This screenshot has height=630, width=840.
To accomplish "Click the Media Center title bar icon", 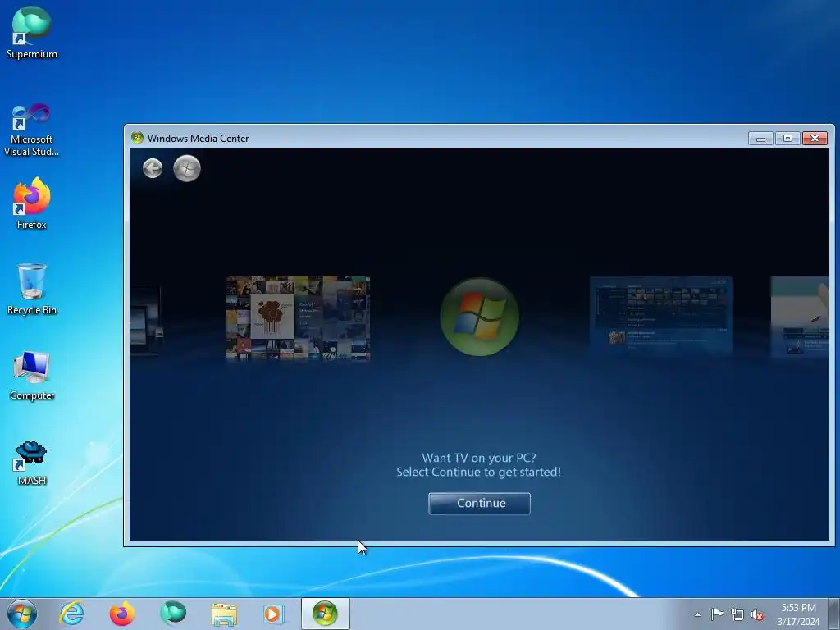I will [137, 138].
